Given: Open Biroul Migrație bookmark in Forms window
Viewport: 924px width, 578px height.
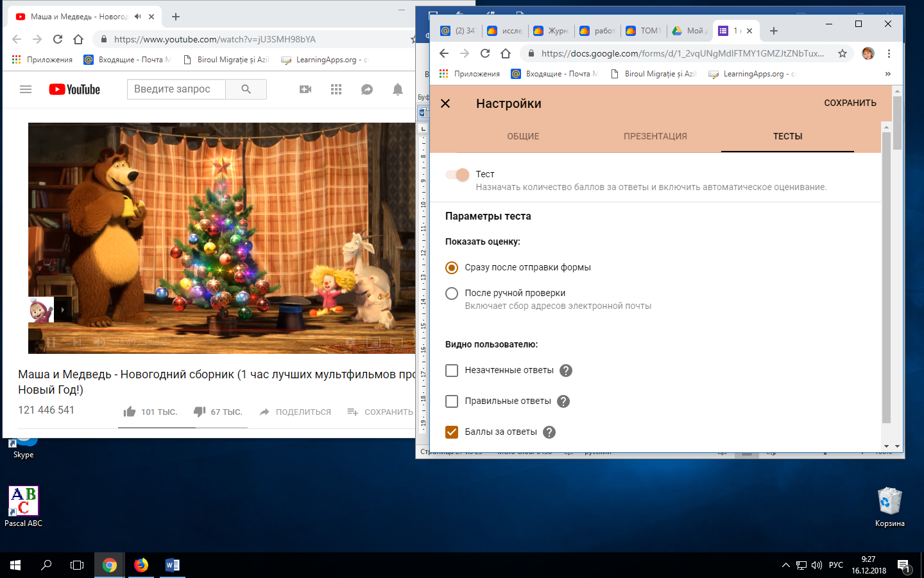Looking at the screenshot, I should pos(653,74).
